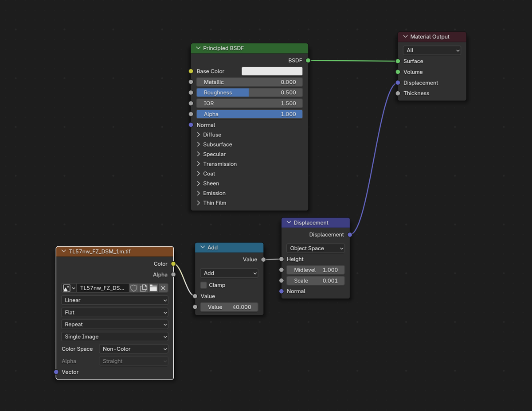This screenshot has width=532, height=411.
Task: Collapse the Displacement node header
Action: coord(289,223)
